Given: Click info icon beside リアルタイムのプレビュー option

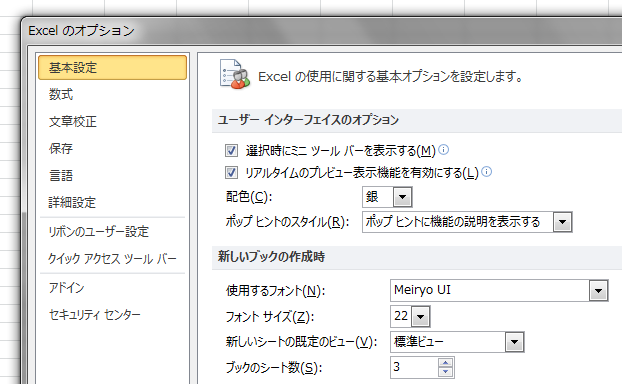Looking at the screenshot, I should pyautogui.click(x=487, y=172).
